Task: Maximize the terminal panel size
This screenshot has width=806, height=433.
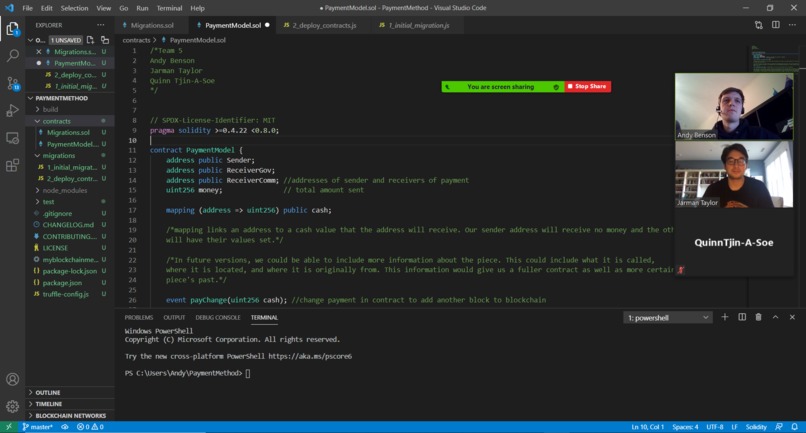Action: (x=775, y=317)
